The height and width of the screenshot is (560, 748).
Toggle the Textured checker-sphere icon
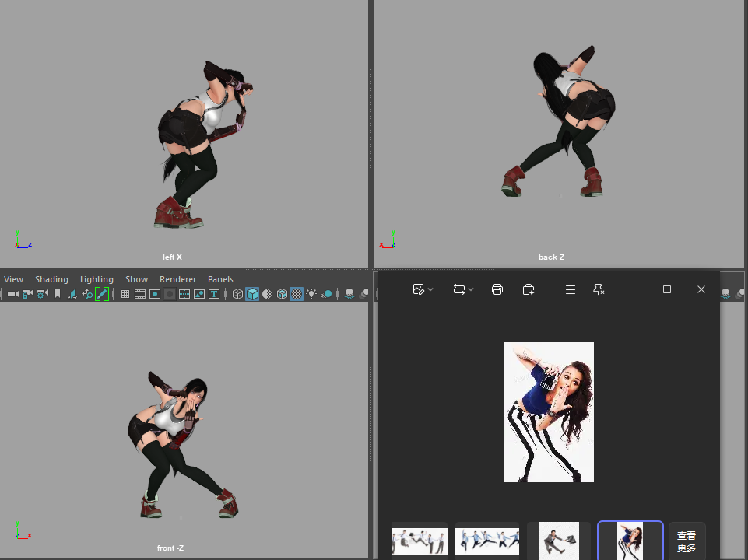297,294
